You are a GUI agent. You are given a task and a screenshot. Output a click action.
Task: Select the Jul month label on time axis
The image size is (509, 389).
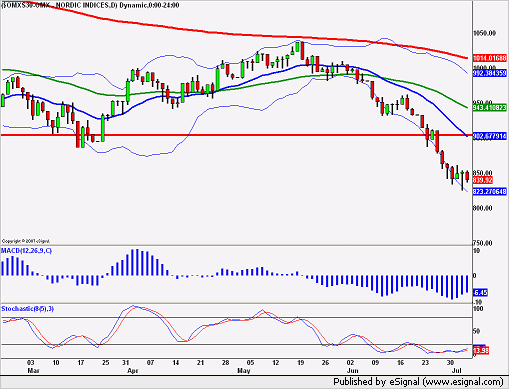[x=457, y=370]
